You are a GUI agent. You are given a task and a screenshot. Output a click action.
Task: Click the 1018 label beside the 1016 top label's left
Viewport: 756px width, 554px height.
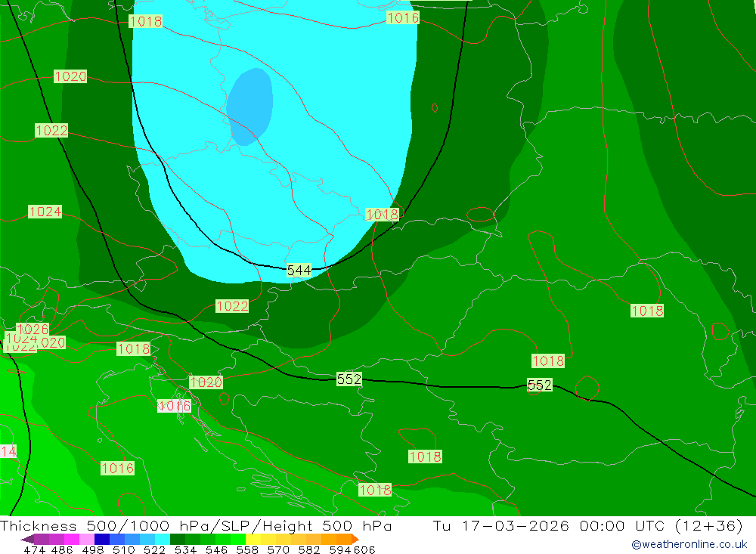(x=146, y=21)
